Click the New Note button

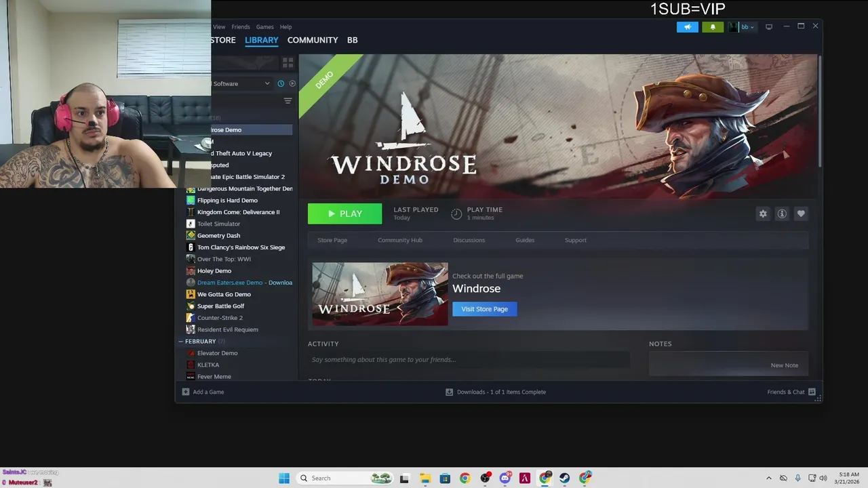point(784,365)
